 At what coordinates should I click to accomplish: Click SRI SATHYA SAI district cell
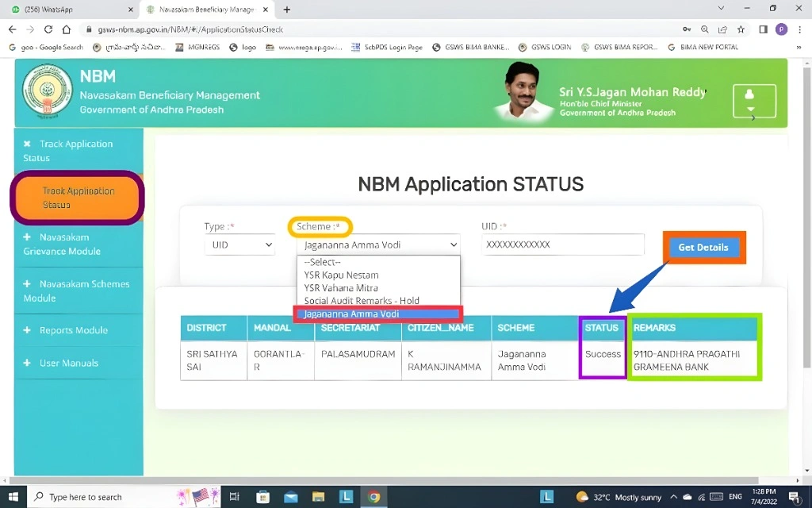[213, 360]
